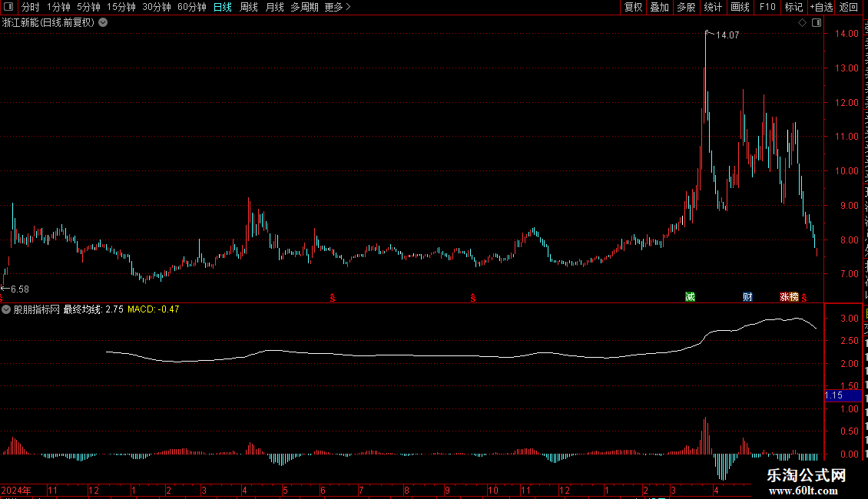Click the 浙江新能(日线.前复权) chart title
Screen dimensions: 868x499
click(x=48, y=23)
